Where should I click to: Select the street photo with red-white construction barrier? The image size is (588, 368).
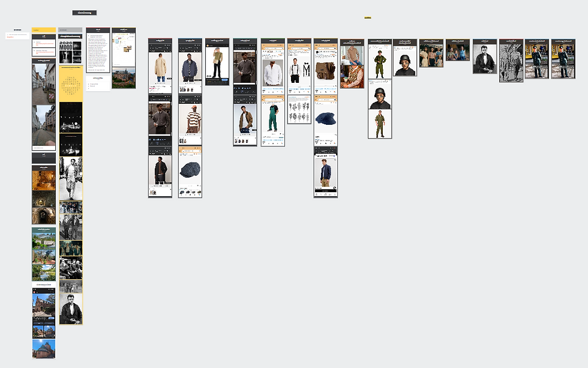tap(44, 84)
